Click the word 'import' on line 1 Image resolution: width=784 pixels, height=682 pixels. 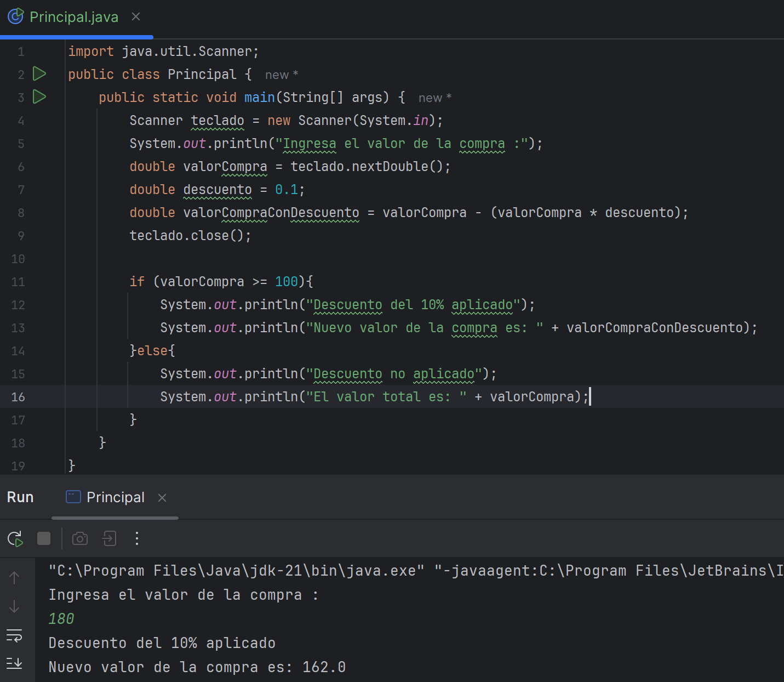[x=91, y=51]
